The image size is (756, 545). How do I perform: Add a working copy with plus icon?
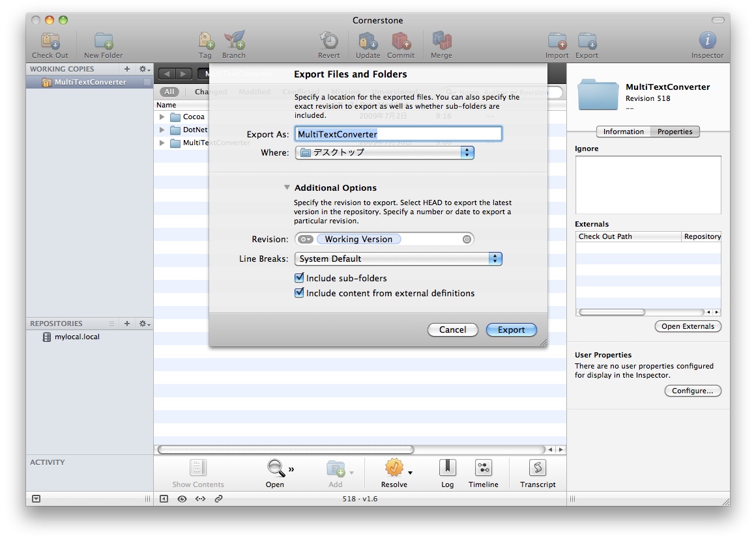(x=127, y=69)
